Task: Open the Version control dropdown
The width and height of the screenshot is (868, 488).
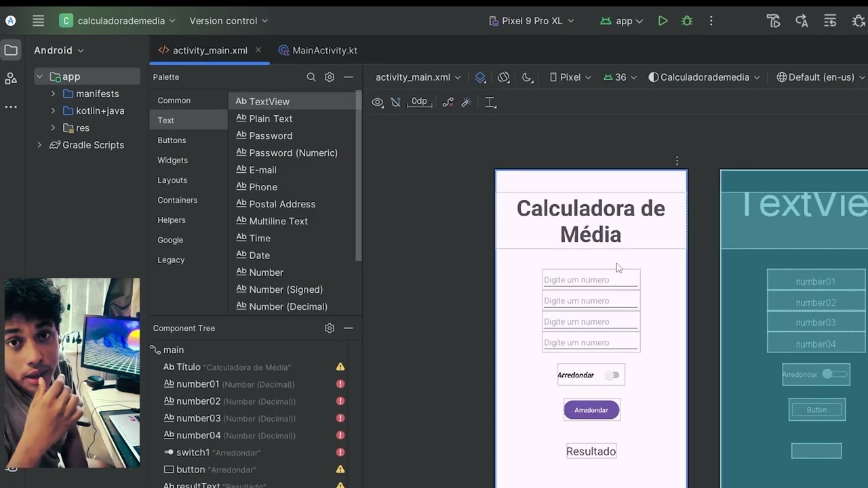Action: click(x=229, y=21)
